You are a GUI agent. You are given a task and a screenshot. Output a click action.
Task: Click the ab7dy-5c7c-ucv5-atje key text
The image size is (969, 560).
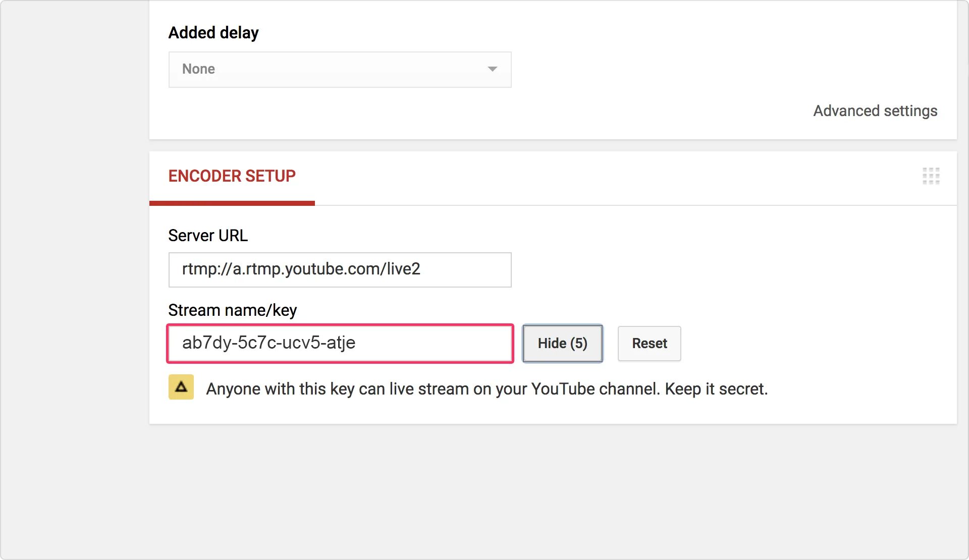pyautogui.click(x=268, y=343)
